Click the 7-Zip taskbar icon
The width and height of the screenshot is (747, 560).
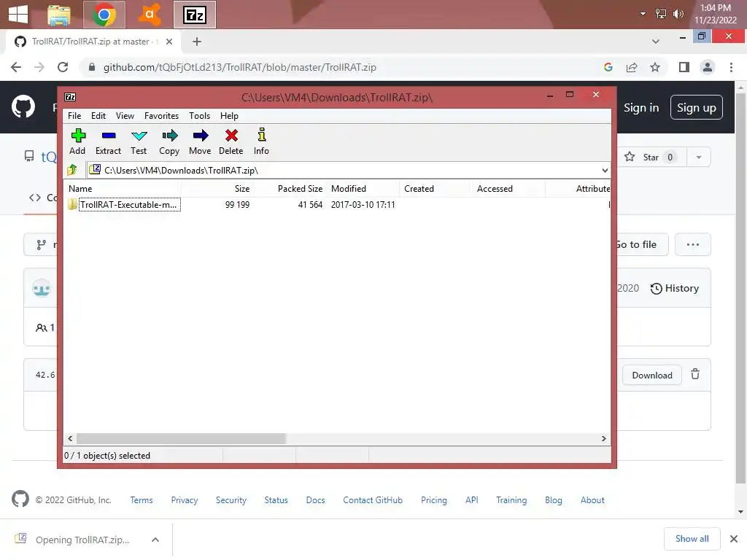click(x=194, y=15)
